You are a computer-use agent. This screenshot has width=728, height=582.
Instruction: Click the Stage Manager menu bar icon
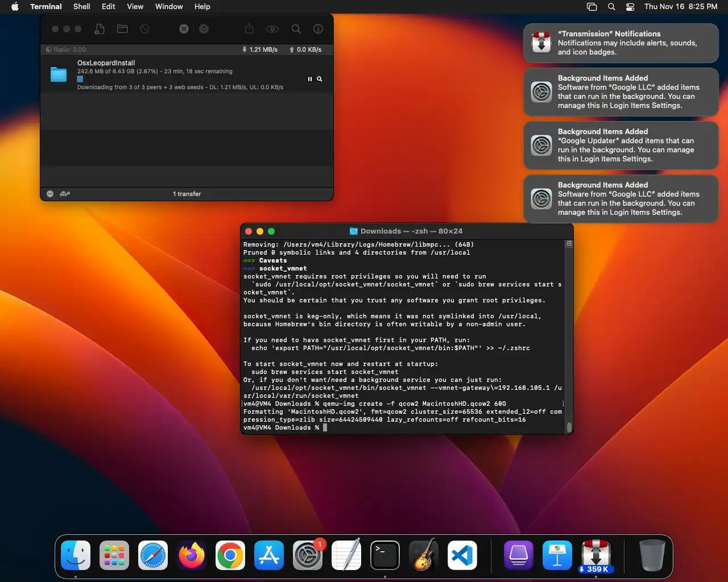coord(592,7)
